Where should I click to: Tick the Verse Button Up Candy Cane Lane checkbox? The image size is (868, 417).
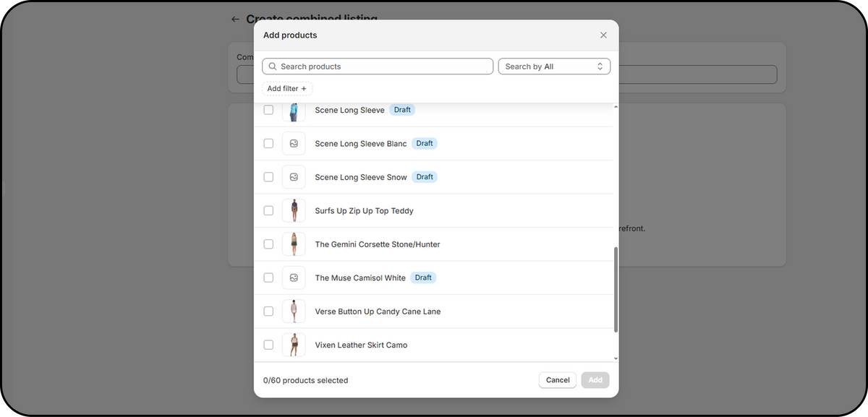(x=268, y=311)
